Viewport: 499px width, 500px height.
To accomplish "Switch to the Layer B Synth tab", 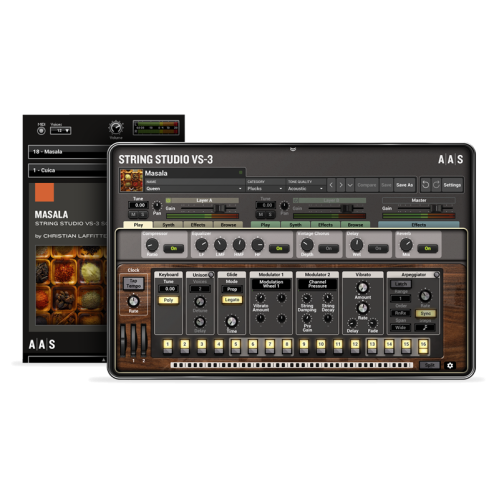I will (295, 225).
